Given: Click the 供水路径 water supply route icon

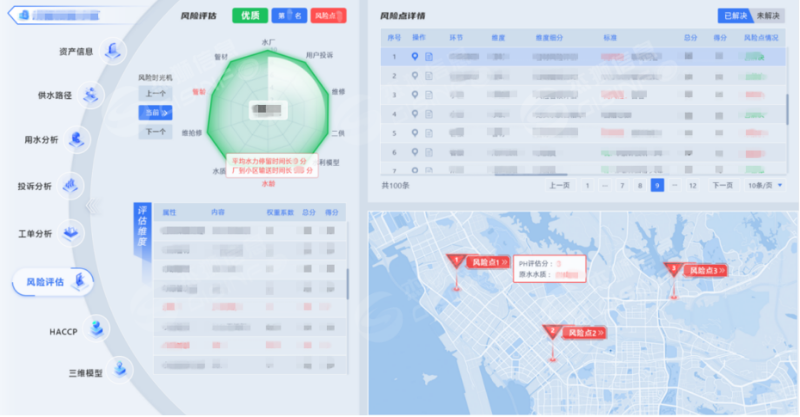Looking at the screenshot, I should pyautogui.click(x=92, y=95).
